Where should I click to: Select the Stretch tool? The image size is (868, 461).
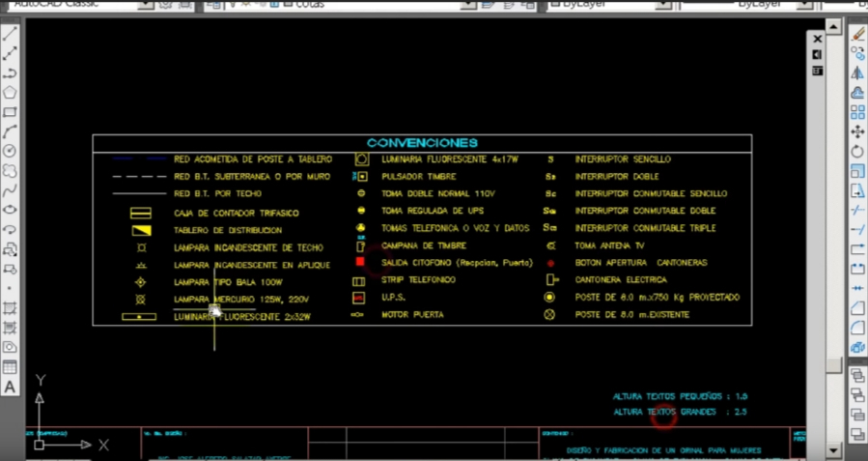point(857,190)
